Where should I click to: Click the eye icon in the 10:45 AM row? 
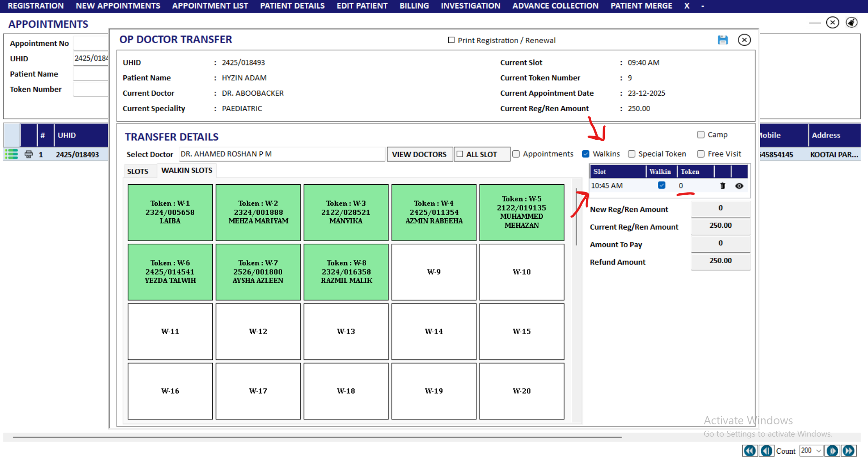pos(739,186)
